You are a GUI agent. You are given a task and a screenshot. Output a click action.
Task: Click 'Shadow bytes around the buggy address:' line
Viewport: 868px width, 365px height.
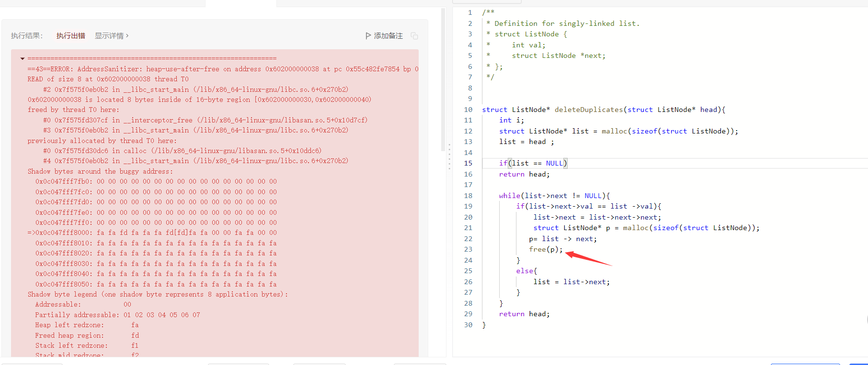pyautogui.click(x=100, y=171)
